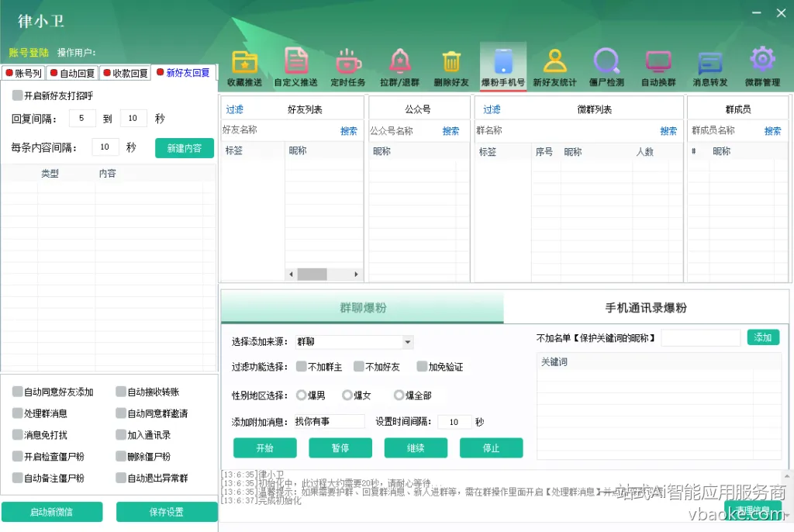Click the 开始 button
This screenshot has width=794, height=532.
click(x=265, y=448)
